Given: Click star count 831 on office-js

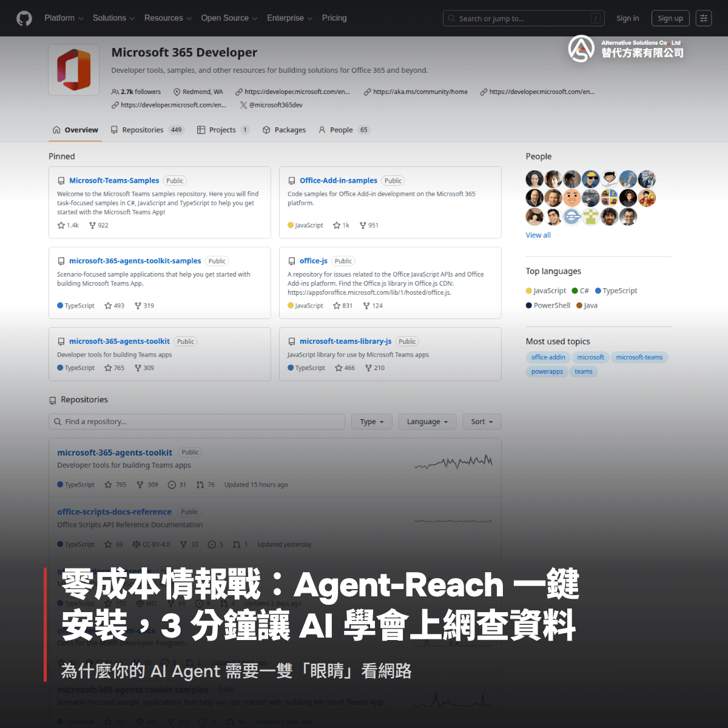Looking at the screenshot, I should [343, 306].
